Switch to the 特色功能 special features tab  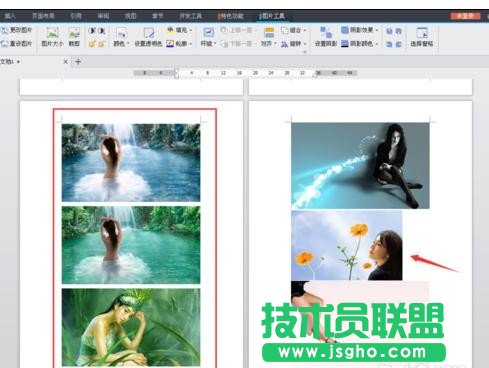click(230, 16)
